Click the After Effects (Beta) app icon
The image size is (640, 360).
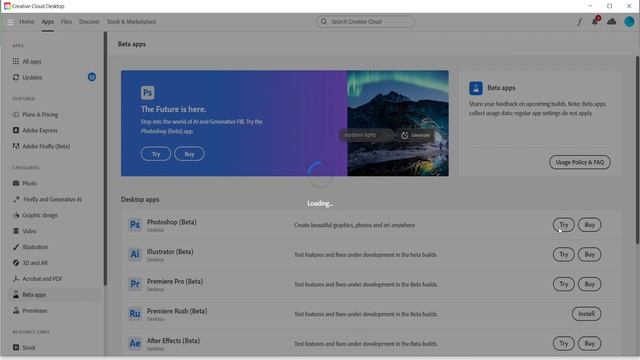click(x=135, y=344)
